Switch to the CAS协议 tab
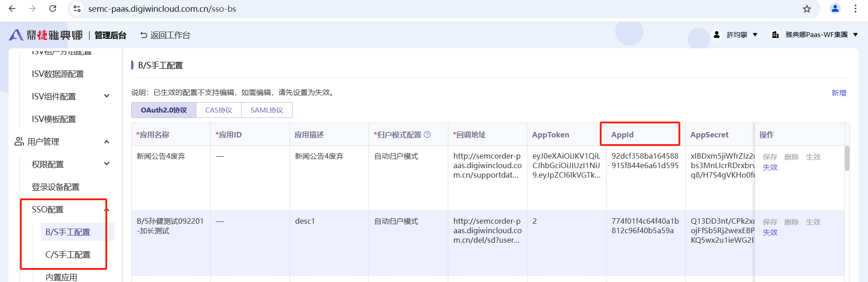The image size is (868, 282). click(x=218, y=110)
